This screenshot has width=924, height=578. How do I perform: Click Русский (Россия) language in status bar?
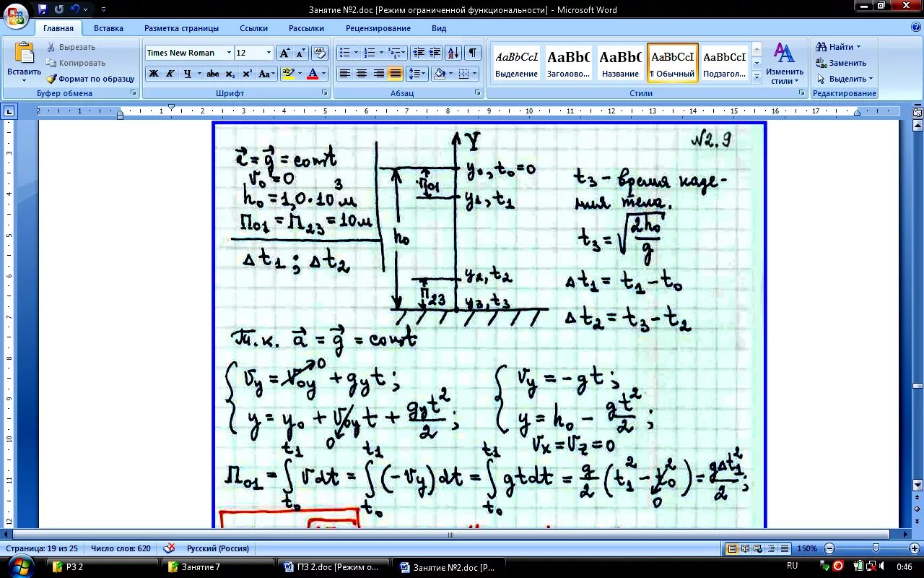coord(217,548)
